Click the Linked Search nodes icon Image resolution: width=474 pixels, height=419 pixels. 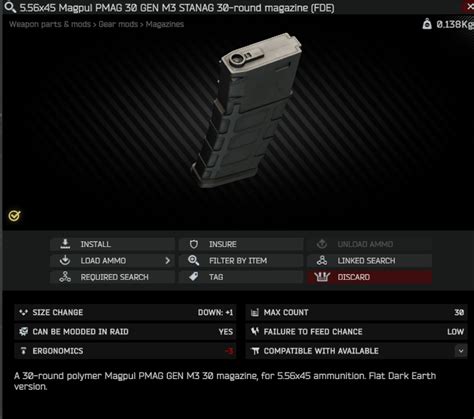click(x=322, y=260)
